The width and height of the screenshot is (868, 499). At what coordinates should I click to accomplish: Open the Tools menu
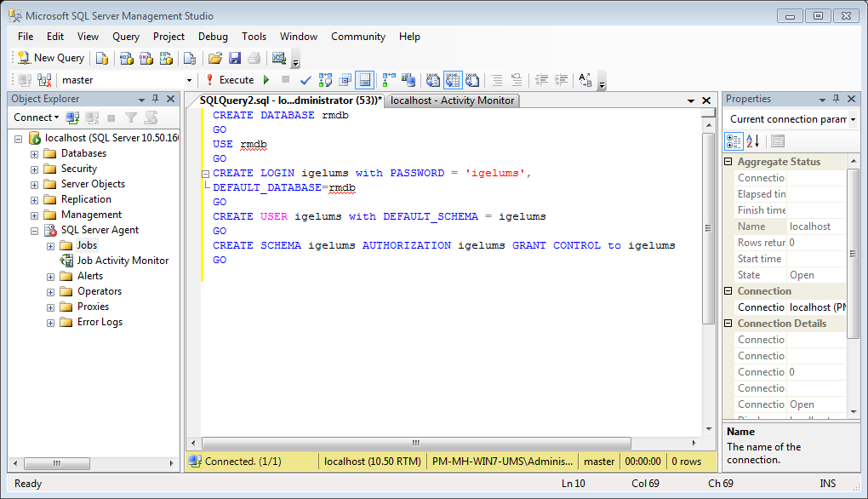click(252, 37)
